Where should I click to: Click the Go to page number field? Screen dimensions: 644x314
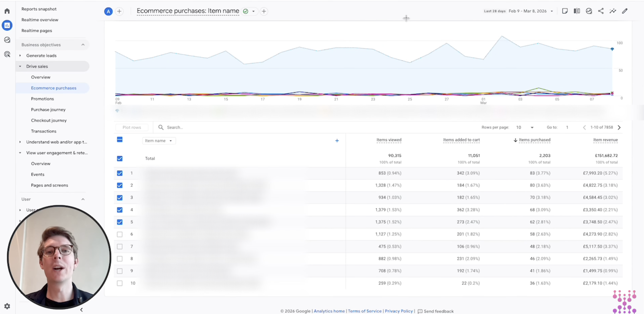tap(567, 127)
